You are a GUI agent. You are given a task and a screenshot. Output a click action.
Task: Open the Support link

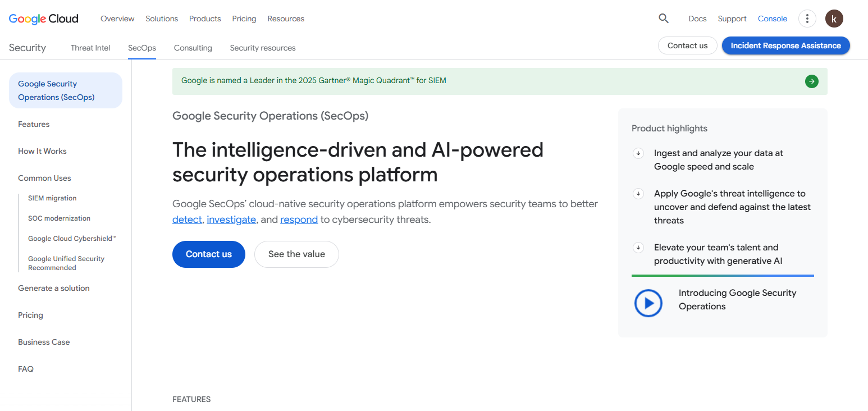(x=732, y=19)
